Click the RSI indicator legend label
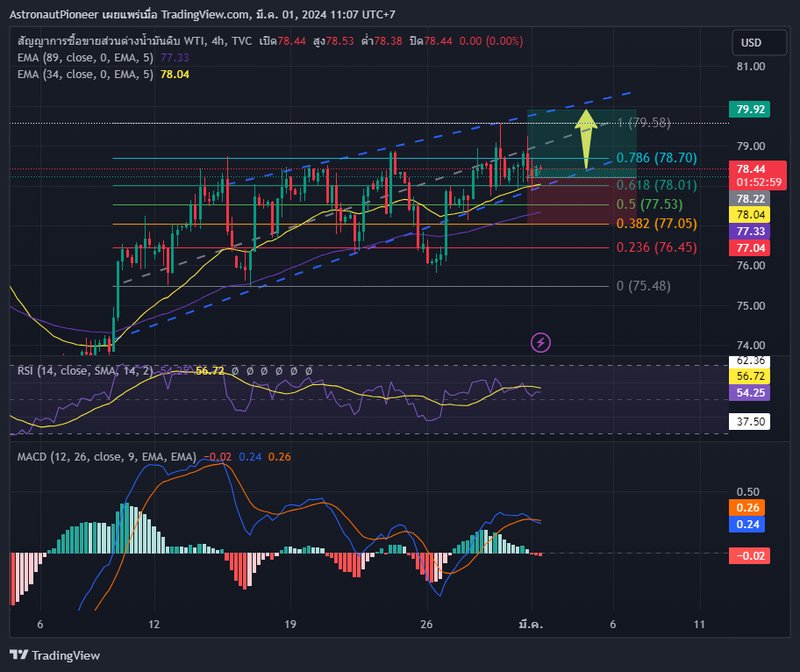 [x=85, y=371]
